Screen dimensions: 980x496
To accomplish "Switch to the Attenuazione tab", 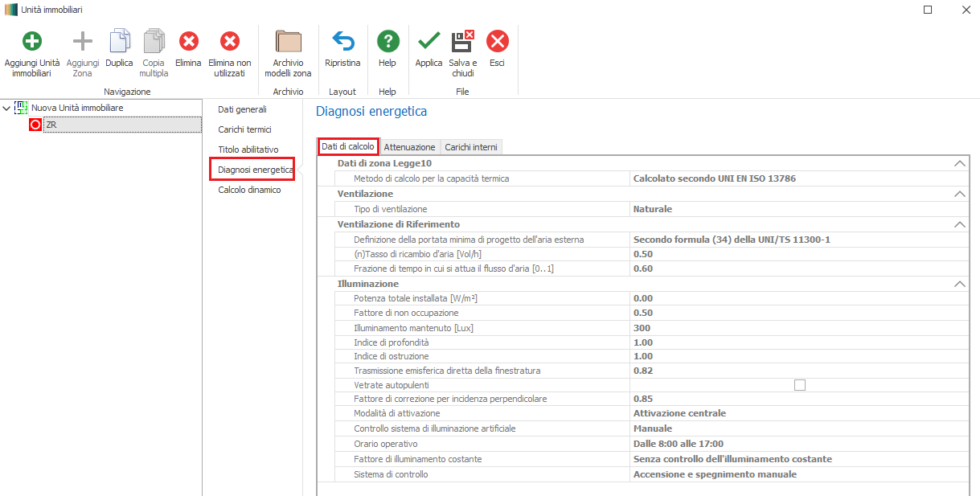I will (409, 147).
